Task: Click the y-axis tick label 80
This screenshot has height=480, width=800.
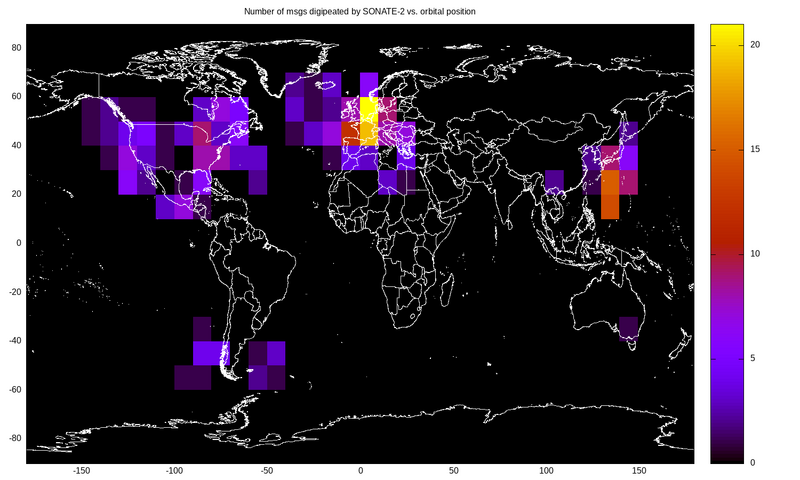Action: pyautogui.click(x=16, y=47)
